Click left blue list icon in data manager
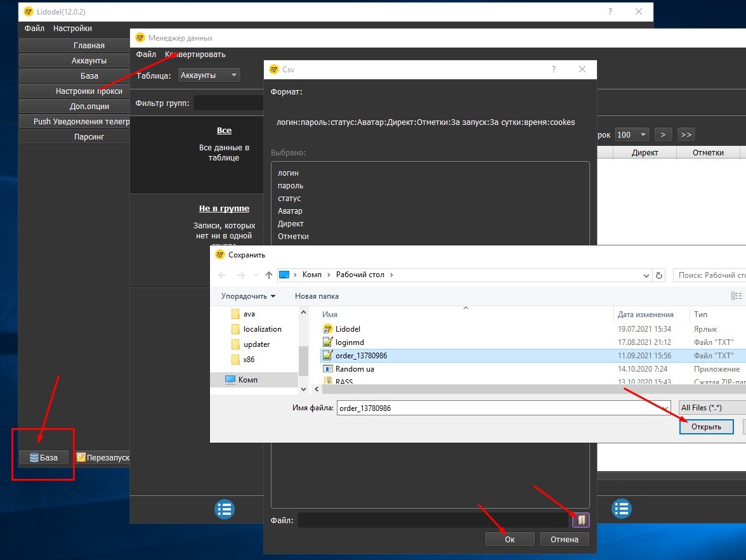 pyautogui.click(x=225, y=509)
